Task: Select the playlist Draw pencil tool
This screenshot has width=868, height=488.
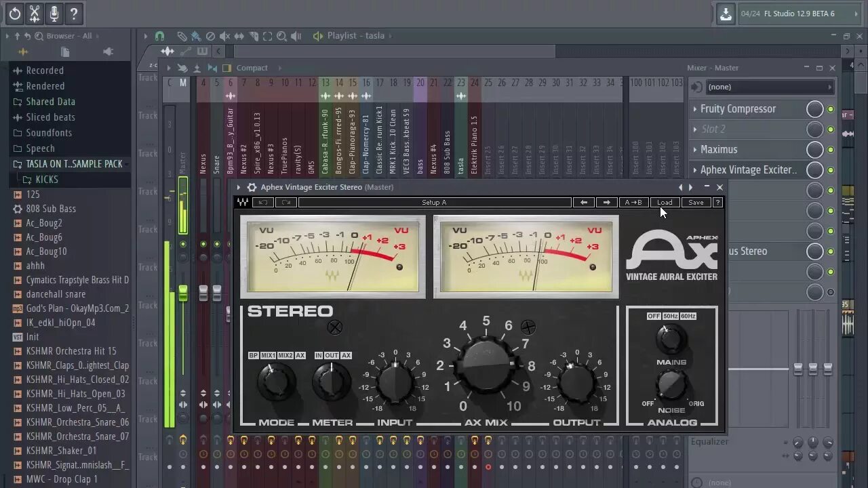Action: pyautogui.click(x=182, y=36)
